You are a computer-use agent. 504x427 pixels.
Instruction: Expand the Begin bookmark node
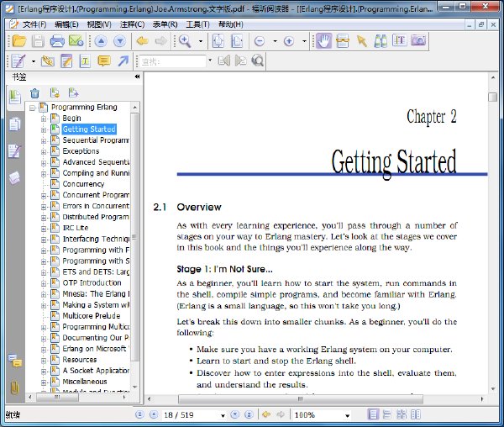tap(44, 119)
